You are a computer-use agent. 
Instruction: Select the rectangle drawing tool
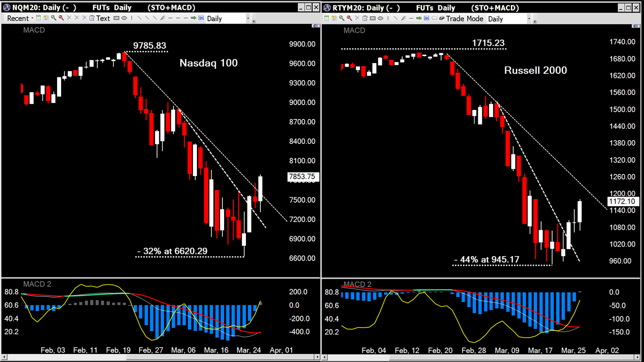point(116,18)
